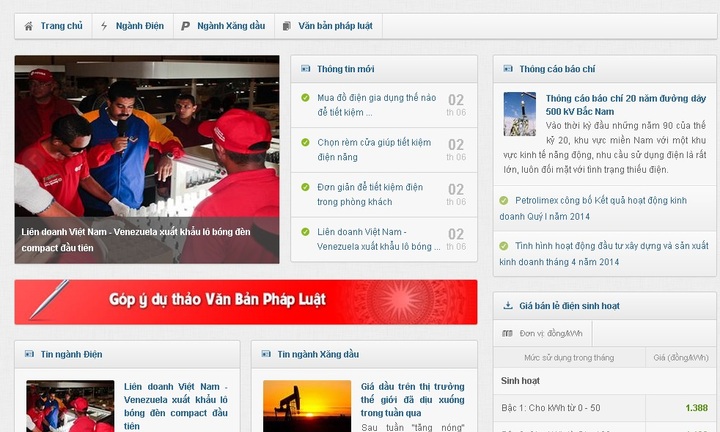Image resolution: width=720 pixels, height=432 pixels.
Task: Click the Tin ngành Điện section header
Action: click(x=127, y=354)
